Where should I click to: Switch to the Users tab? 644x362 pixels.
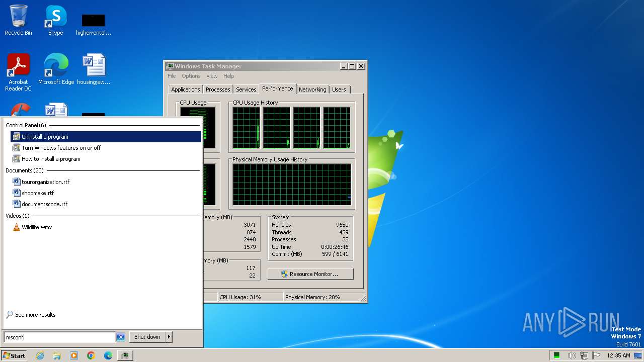(x=339, y=89)
